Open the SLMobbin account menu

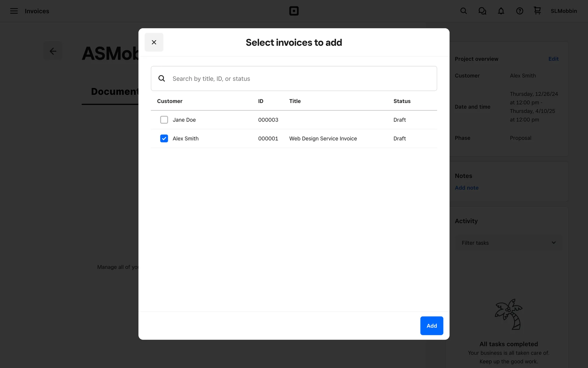coord(563,11)
